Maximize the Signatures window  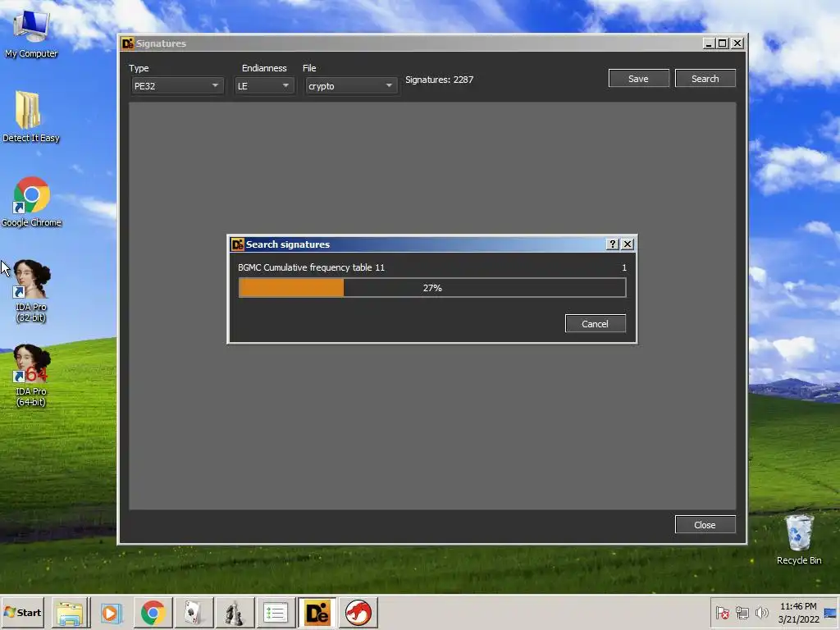coord(722,43)
